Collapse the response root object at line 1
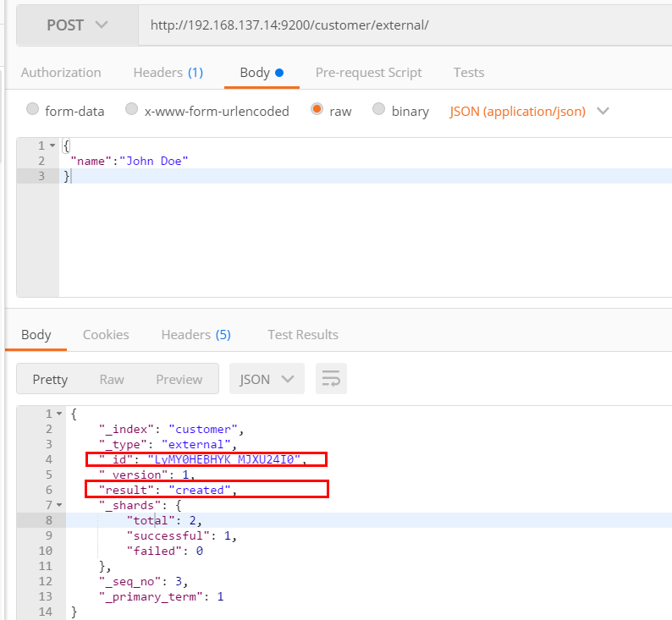 (59, 414)
